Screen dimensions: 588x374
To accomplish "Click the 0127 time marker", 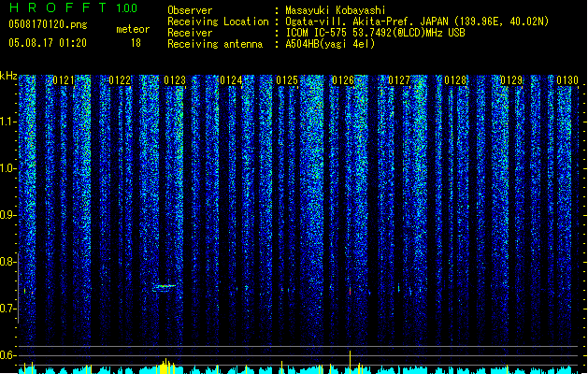I will pyautogui.click(x=399, y=80).
